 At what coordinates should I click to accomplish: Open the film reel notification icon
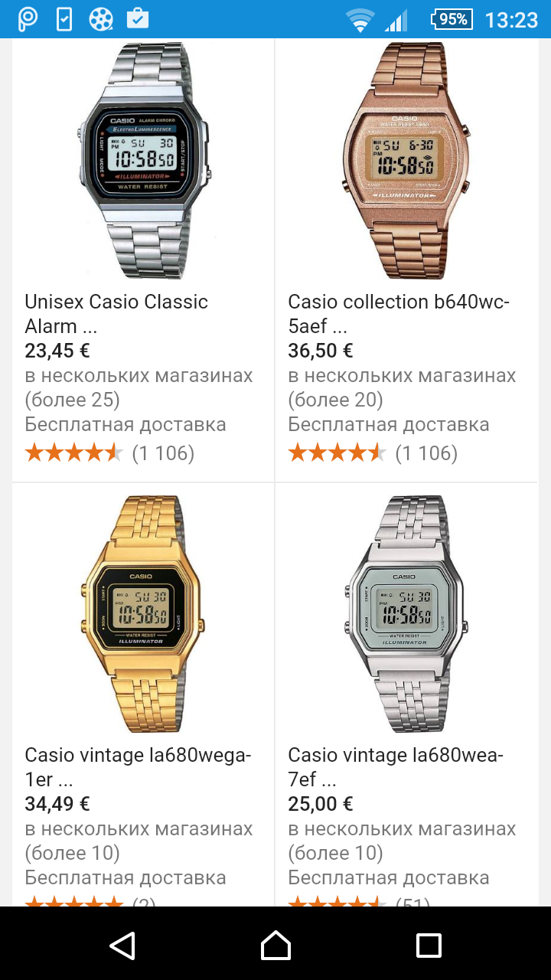tap(100, 19)
